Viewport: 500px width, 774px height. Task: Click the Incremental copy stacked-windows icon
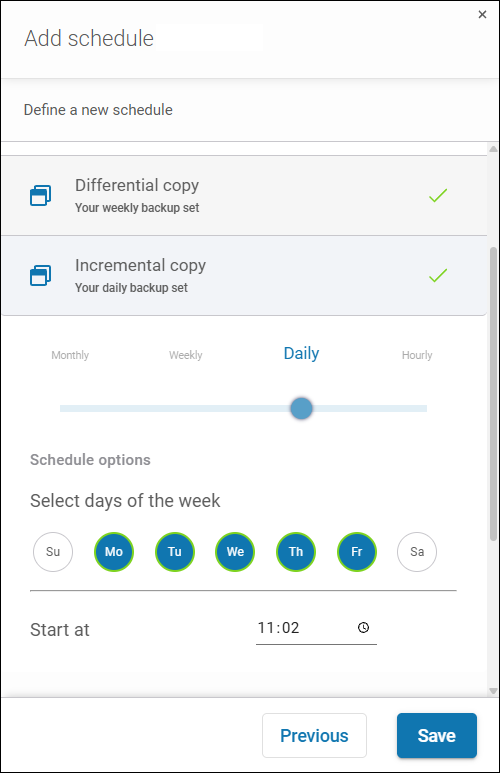pos(40,275)
